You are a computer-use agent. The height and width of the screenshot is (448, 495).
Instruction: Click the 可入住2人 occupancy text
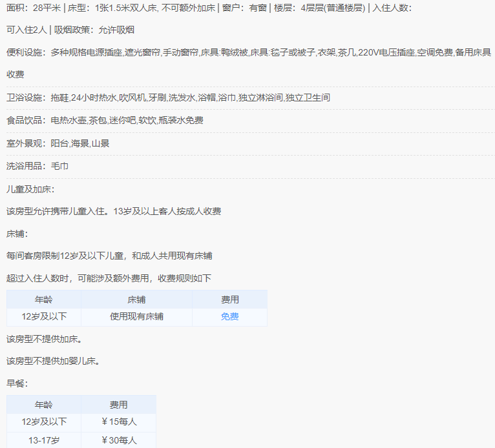point(26,30)
